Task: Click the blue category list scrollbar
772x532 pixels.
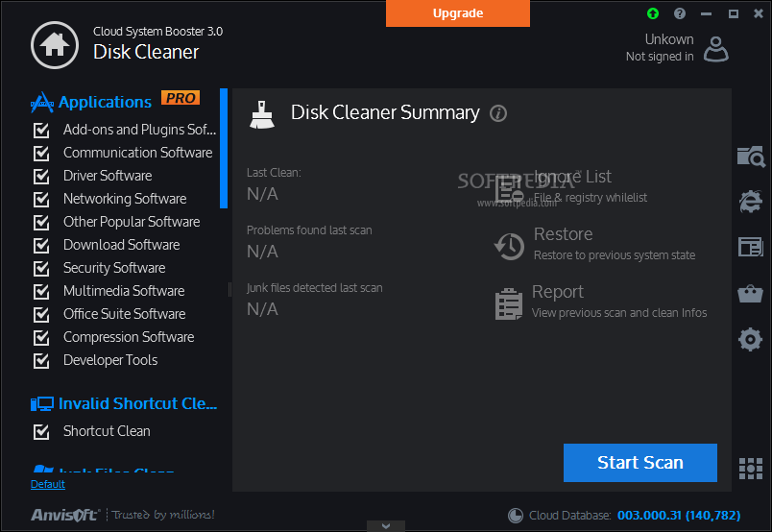Action: [224, 148]
